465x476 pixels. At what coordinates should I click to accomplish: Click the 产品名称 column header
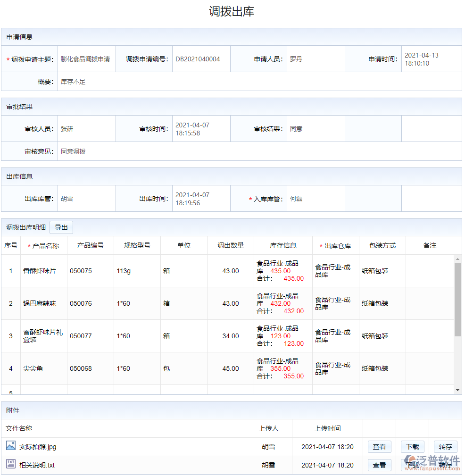[44, 245]
